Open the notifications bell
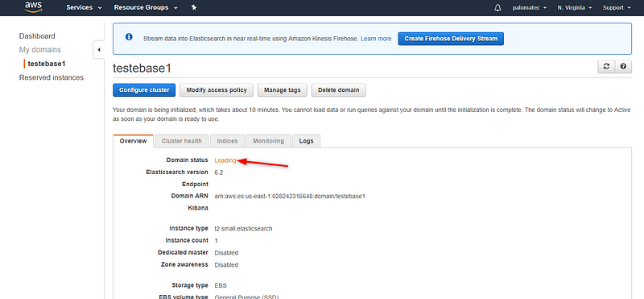The image size is (644, 299). [497, 8]
